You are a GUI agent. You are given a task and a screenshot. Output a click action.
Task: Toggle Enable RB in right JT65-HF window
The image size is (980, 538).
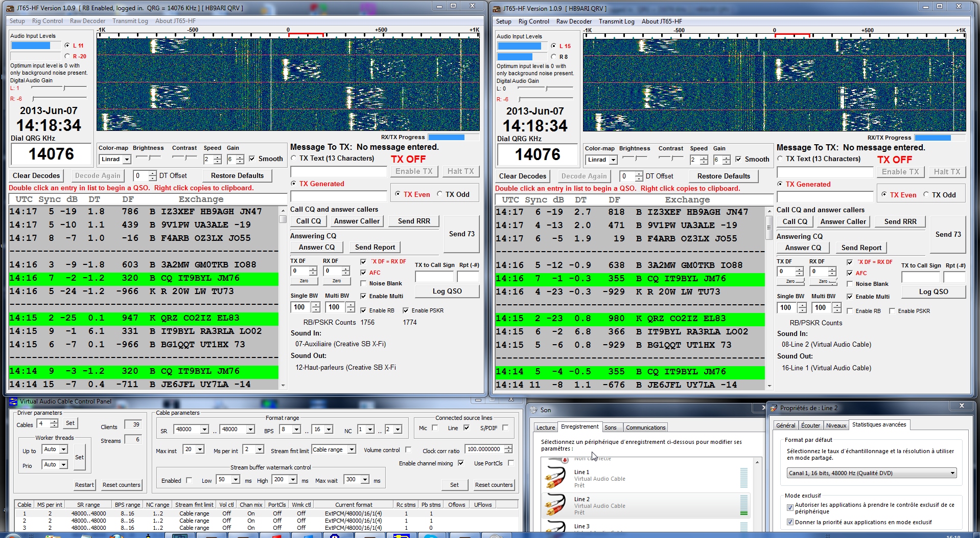[x=850, y=311]
